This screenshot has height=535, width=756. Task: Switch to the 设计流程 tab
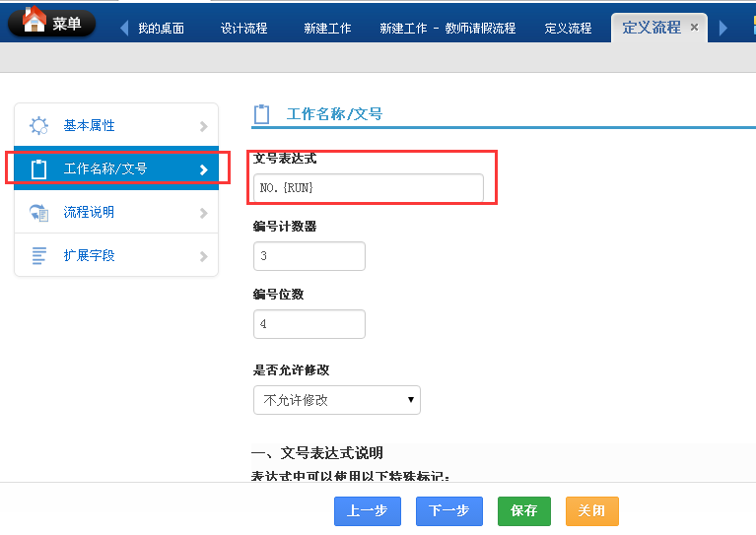click(x=243, y=28)
